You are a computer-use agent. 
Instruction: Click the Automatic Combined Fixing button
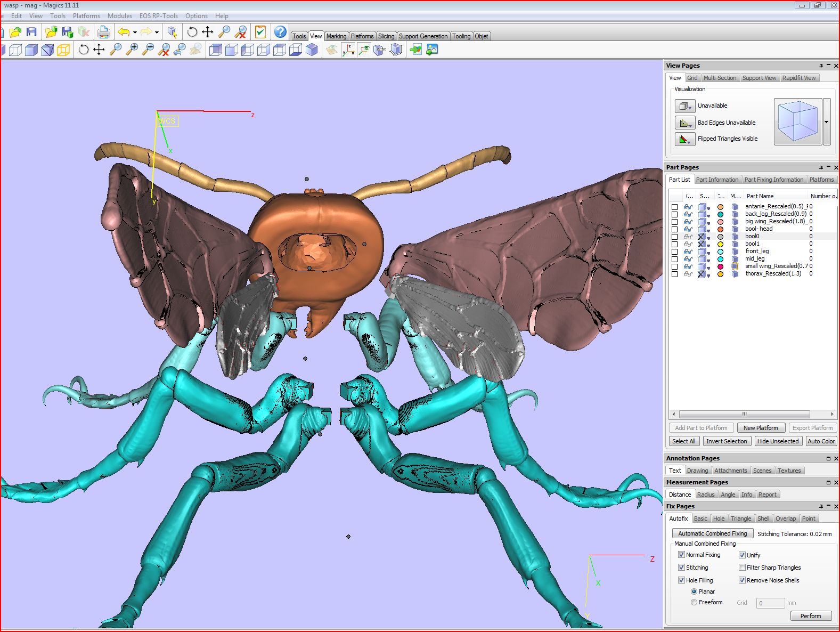pos(712,533)
